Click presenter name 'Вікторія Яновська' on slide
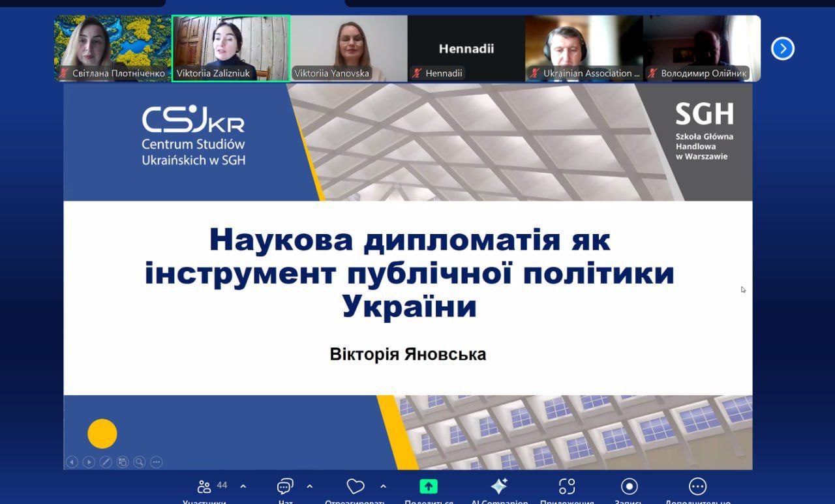Viewport: 835px width, 504px height. coord(408,354)
